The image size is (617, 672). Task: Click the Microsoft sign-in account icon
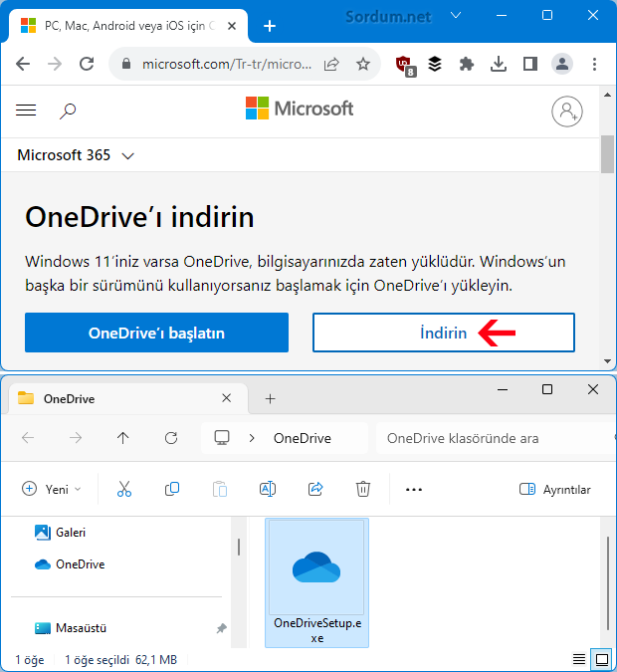[567, 111]
